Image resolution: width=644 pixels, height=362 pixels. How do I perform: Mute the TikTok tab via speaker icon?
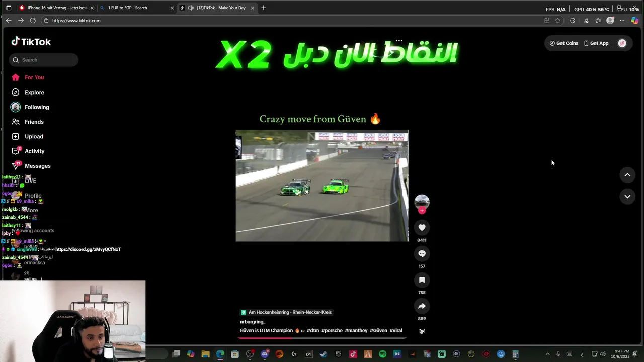[191, 8]
